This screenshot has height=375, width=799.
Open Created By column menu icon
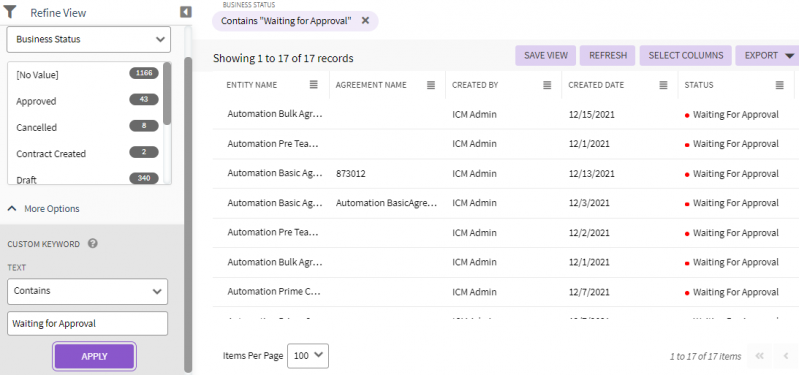coord(547,85)
